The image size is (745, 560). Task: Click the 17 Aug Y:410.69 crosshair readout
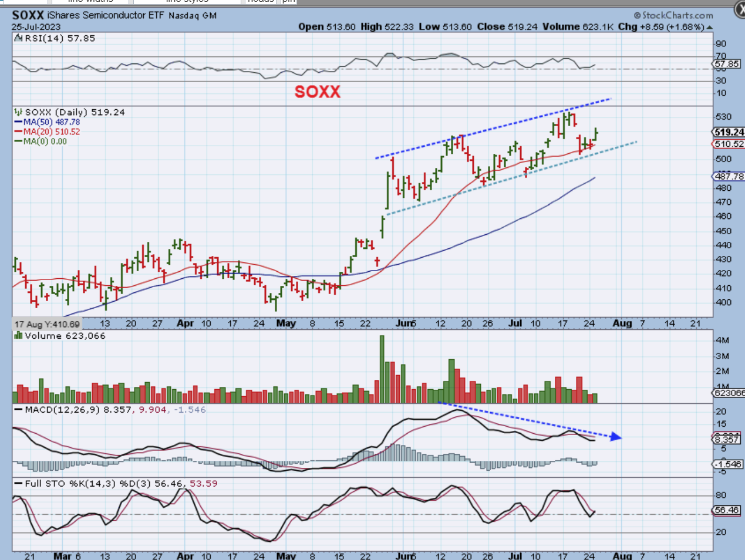tap(47, 324)
